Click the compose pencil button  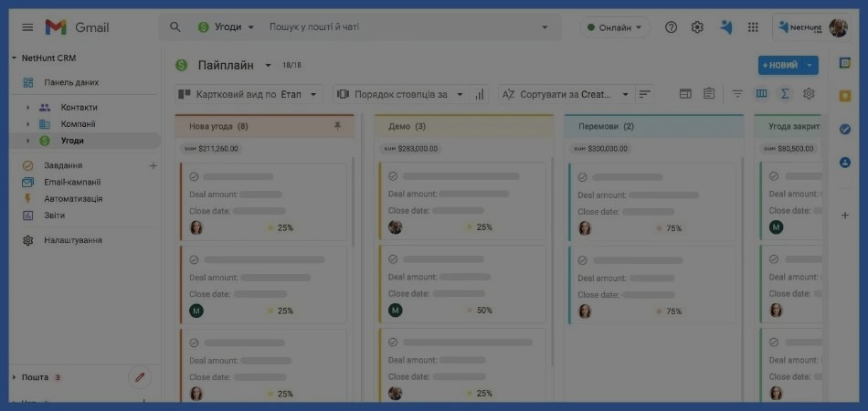pyautogui.click(x=140, y=377)
